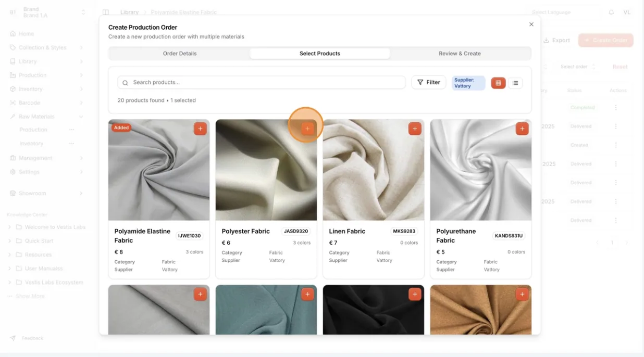Image resolution: width=644 pixels, height=357 pixels.
Task: Add Polyester Fabric with its plus button
Action: [307, 129]
